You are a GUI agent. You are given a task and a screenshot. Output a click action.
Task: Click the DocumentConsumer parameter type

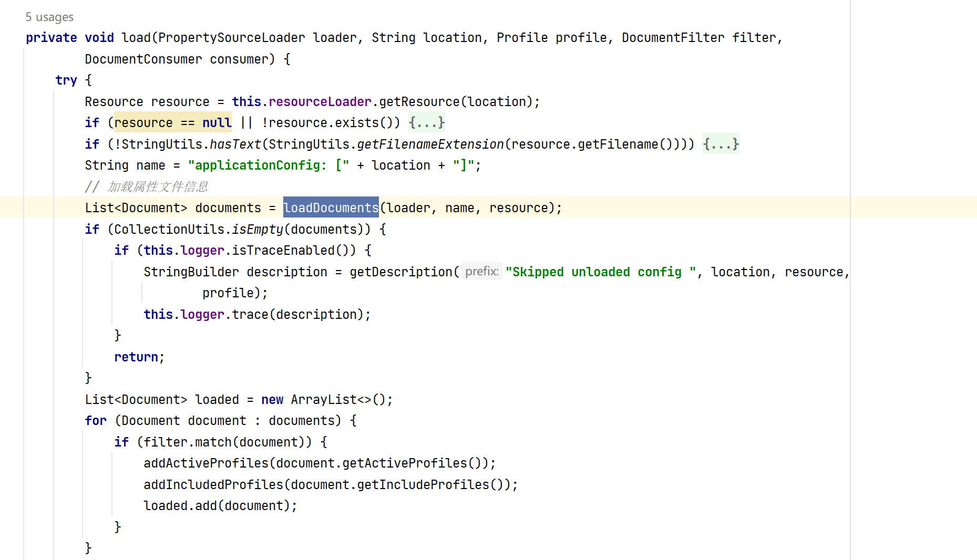pos(143,59)
